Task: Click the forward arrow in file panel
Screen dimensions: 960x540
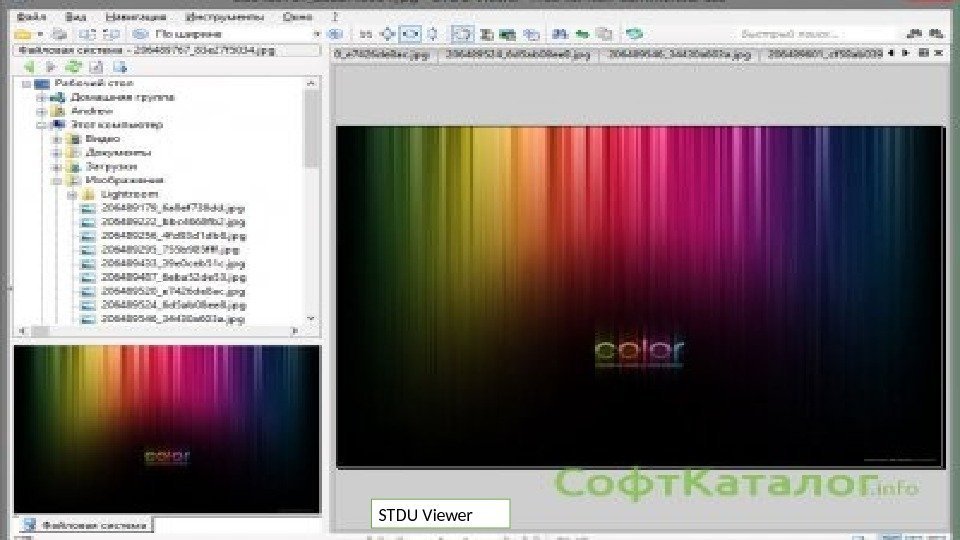Action: 51,67
